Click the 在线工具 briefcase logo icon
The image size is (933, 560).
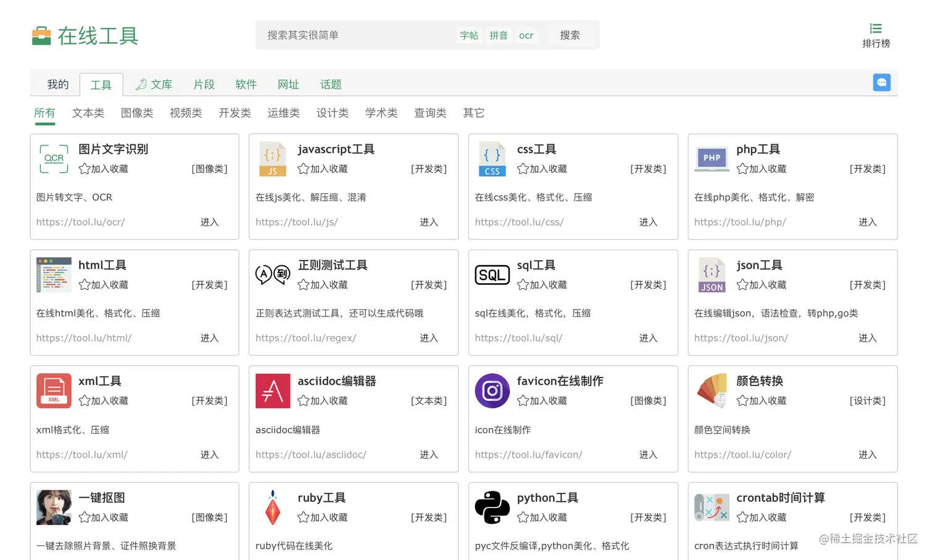41,36
